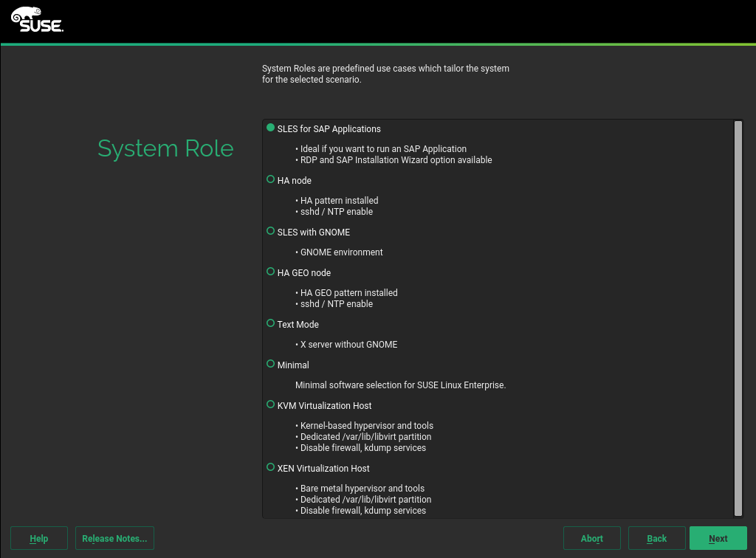Choose the "HA node" system role
The image size is (756, 558).
tap(294, 180)
